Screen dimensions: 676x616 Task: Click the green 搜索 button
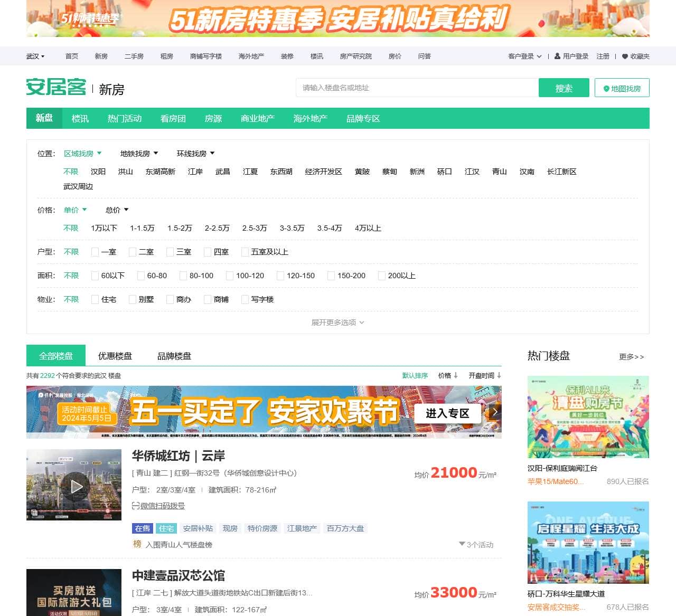(x=564, y=88)
